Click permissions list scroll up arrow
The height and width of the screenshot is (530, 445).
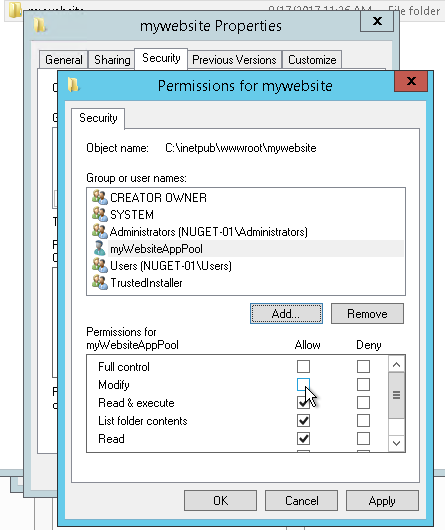point(397,364)
